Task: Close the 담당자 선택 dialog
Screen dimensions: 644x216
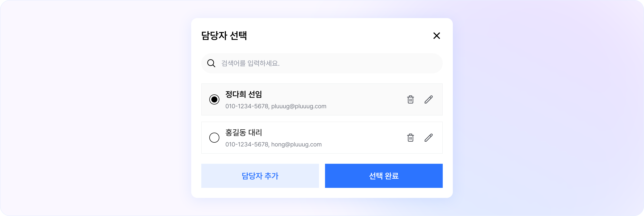Action: (x=436, y=36)
